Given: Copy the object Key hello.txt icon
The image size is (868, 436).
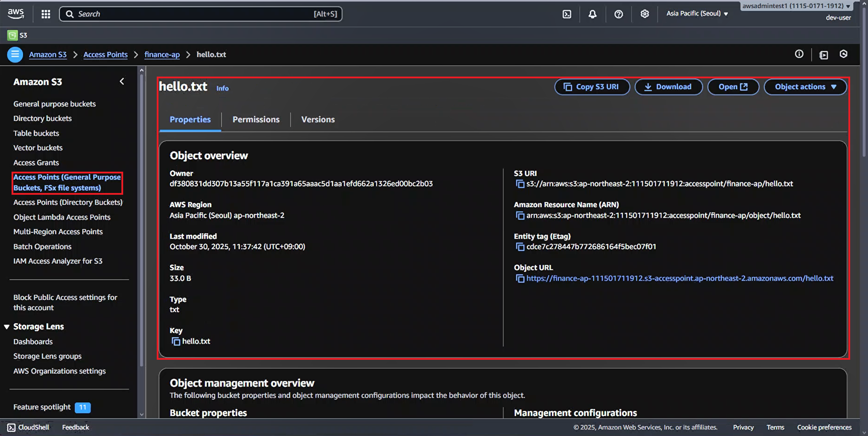Looking at the screenshot, I should point(176,341).
